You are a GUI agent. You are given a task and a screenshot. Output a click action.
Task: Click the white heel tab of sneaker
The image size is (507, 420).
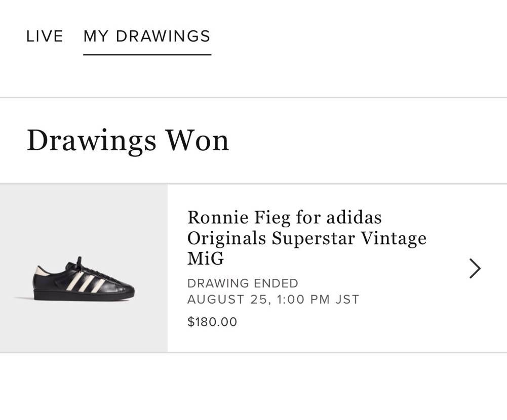point(41,271)
